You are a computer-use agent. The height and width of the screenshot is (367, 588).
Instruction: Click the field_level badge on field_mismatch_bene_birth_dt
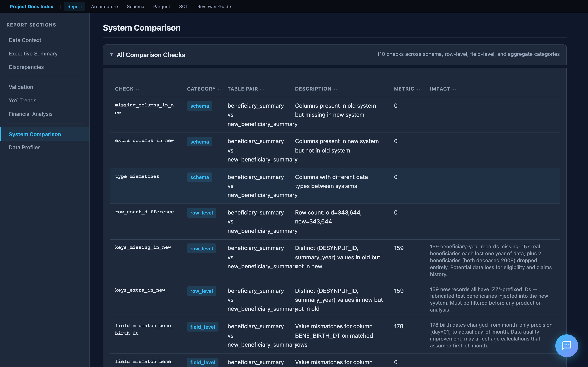[x=203, y=326]
